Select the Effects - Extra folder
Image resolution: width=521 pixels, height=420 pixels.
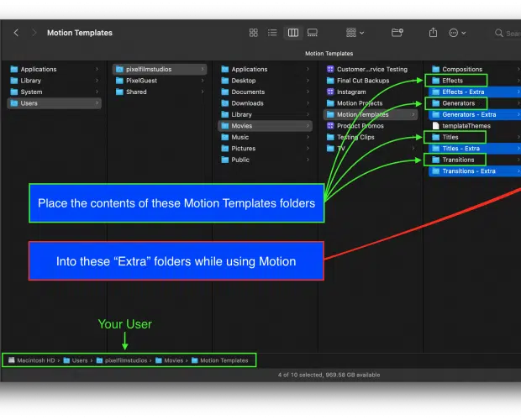tap(475, 92)
